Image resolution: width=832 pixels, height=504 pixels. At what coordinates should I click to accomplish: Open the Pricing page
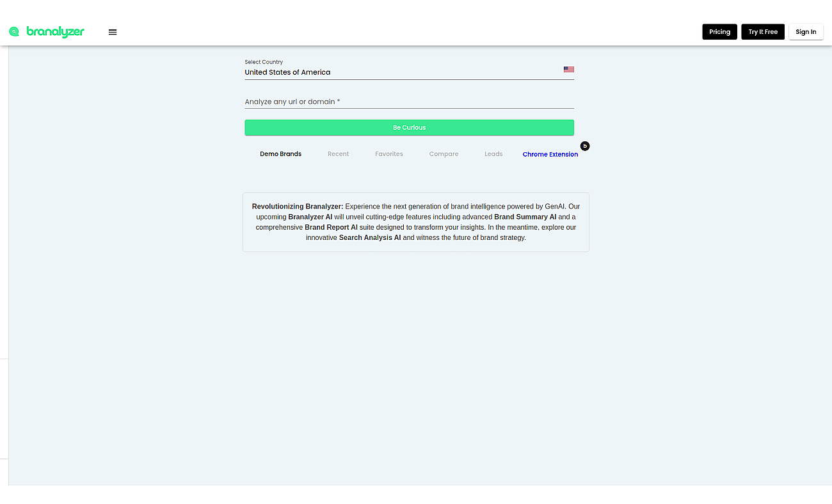coord(719,32)
